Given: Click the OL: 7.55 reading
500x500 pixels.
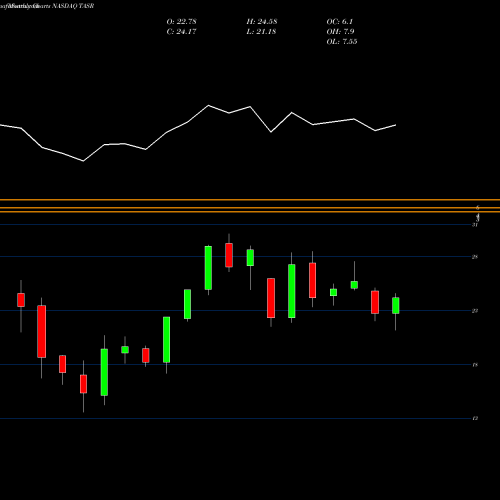Looking at the screenshot, I should click(342, 42).
